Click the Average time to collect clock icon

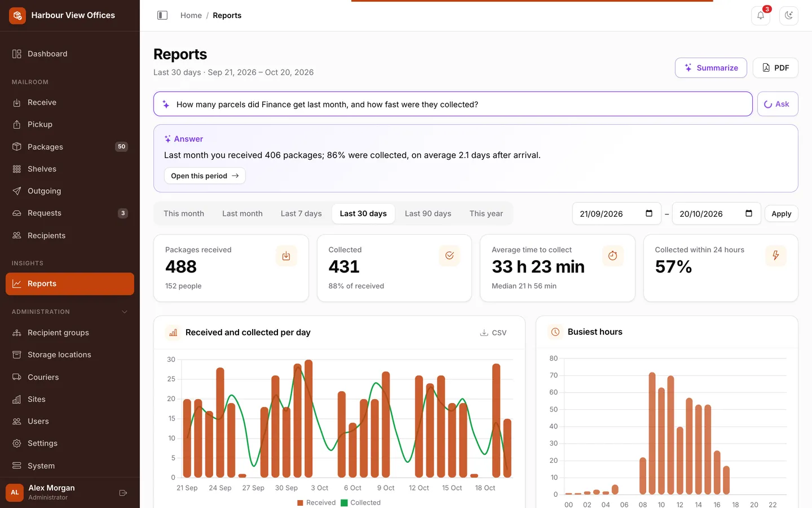613,256
